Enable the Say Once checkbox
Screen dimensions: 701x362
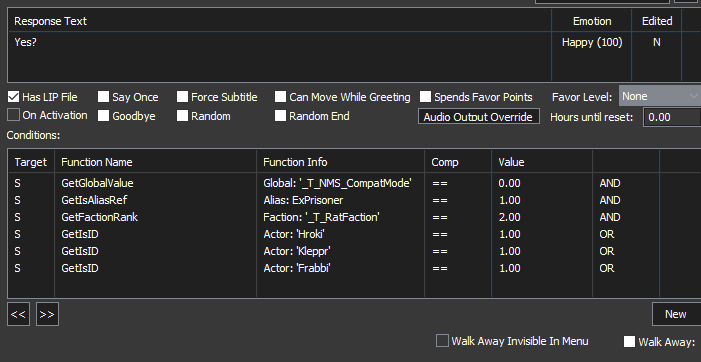tap(103, 97)
